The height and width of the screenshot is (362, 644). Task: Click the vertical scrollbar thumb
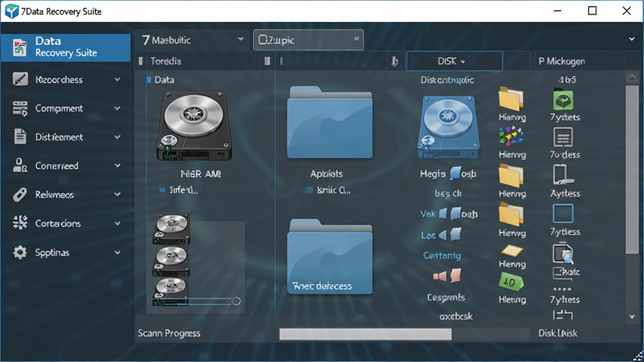(632, 168)
